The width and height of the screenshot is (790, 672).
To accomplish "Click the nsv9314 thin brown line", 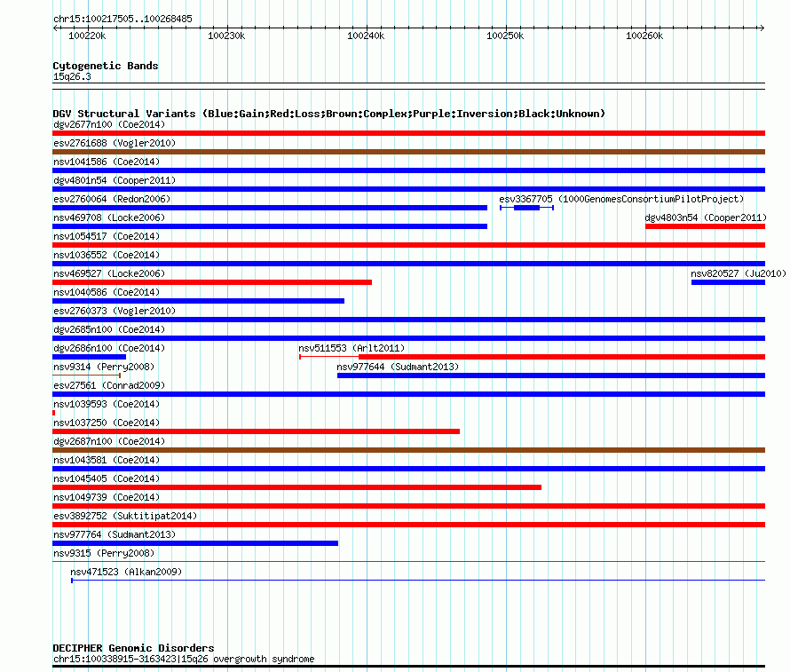I will coord(86,376).
